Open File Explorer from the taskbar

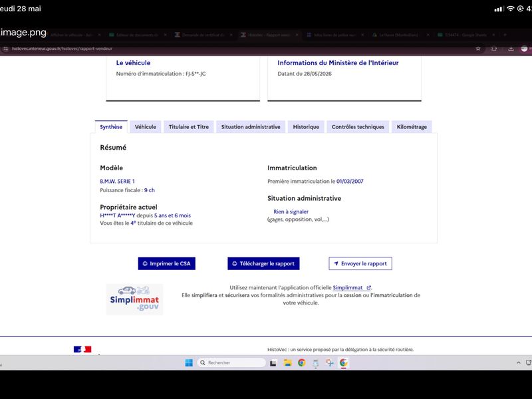pyautogui.click(x=288, y=362)
